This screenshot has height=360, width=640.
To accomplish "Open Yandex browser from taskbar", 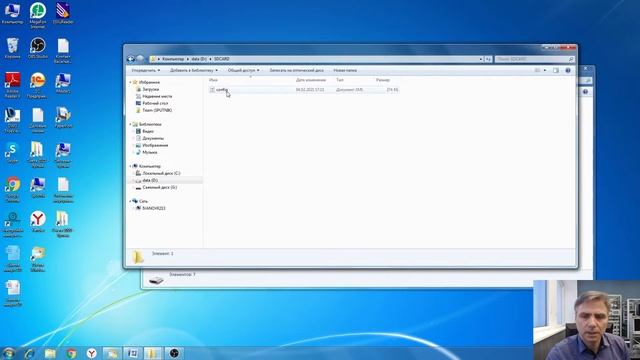I will tap(91, 353).
